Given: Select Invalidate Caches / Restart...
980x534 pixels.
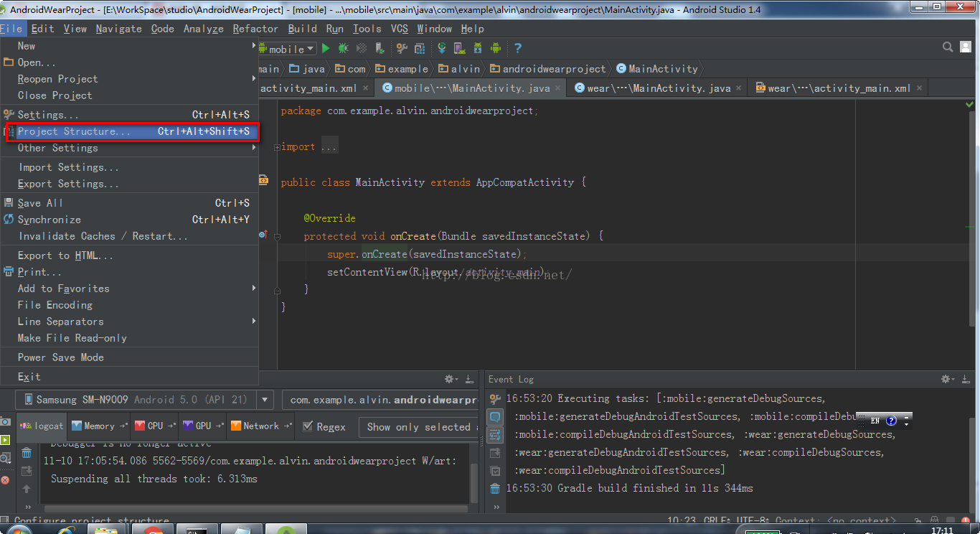Looking at the screenshot, I should (x=129, y=236).
